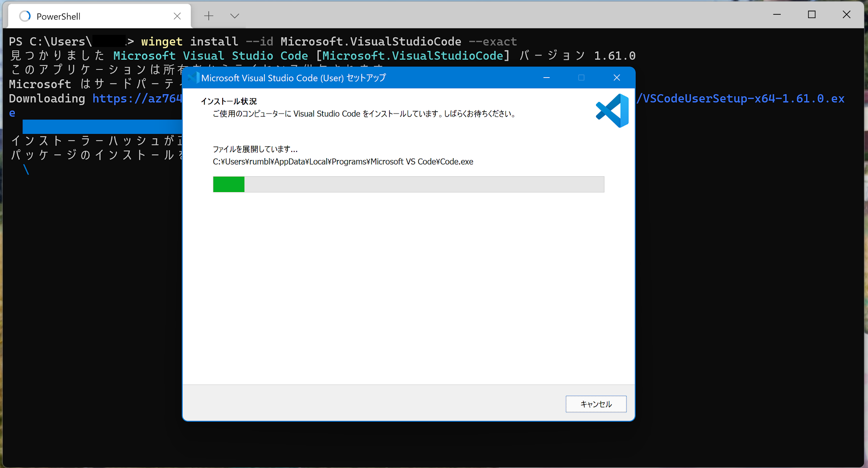The width and height of the screenshot is (868, 468).
Task: Click the '見つかりました' text in the terminal
Action: (57, 56)
